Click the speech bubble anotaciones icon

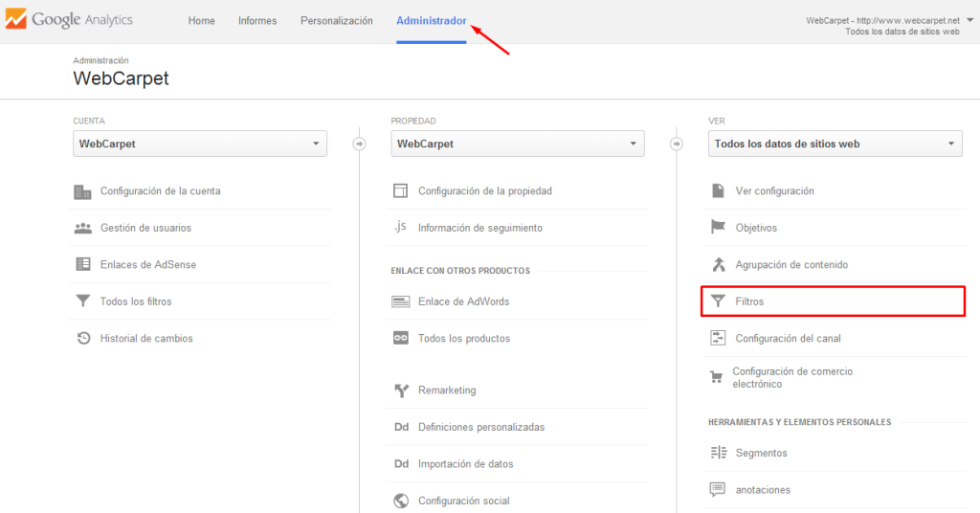(718, 489)
